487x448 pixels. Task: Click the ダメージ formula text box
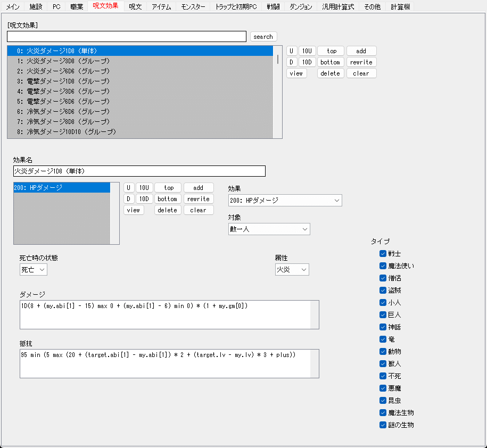coord(169,314)
